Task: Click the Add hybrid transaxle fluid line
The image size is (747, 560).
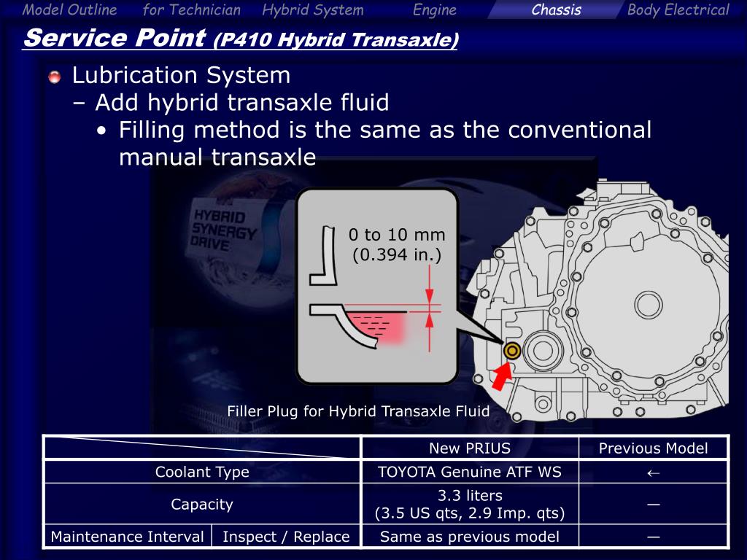Action: coord(242,102)
